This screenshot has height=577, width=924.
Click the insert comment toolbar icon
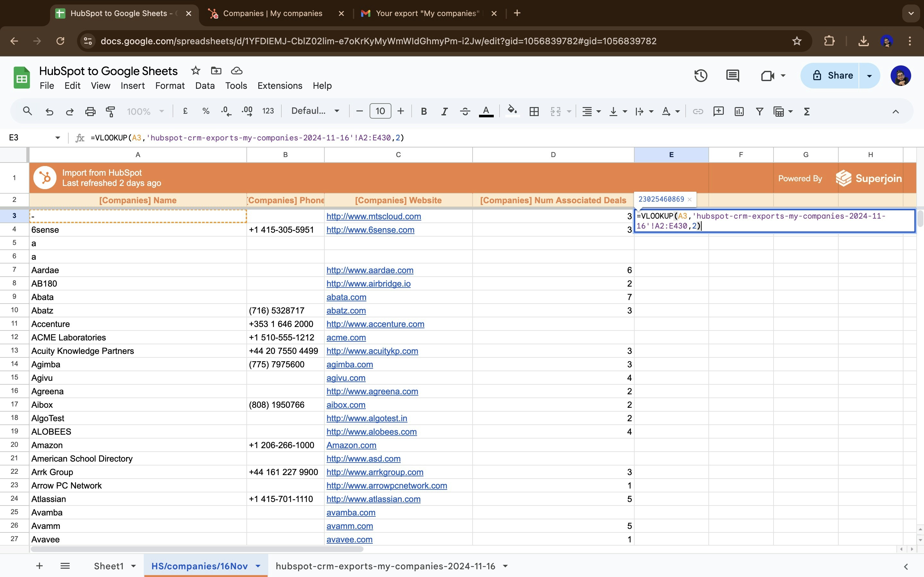(718, 112)
